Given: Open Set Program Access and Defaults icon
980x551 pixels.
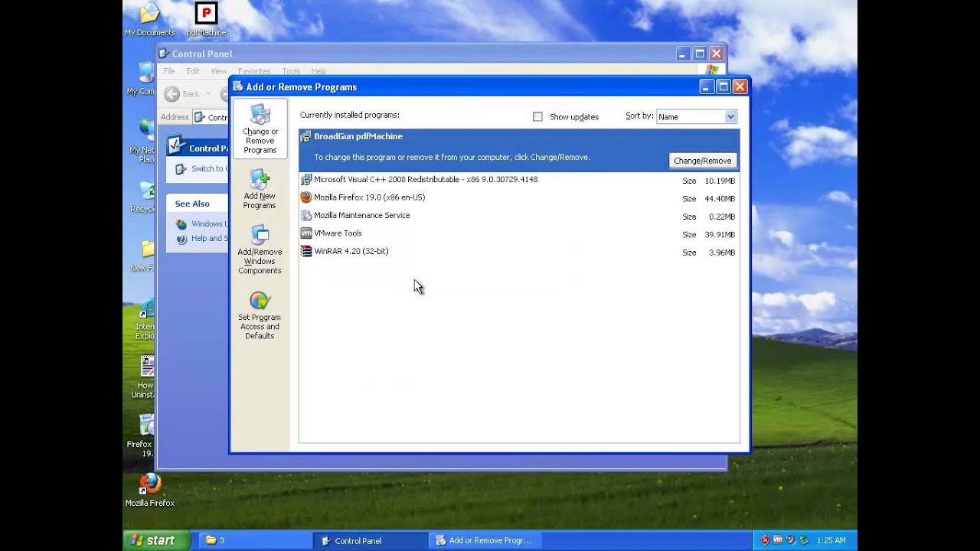Looking at the screenshot, I should (260, 301).
